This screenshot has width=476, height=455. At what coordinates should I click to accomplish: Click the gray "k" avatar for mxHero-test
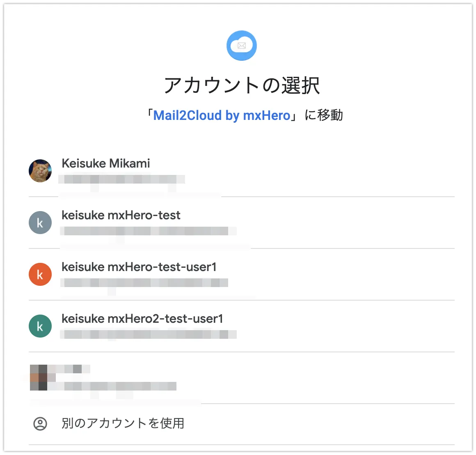click(40, 223)
